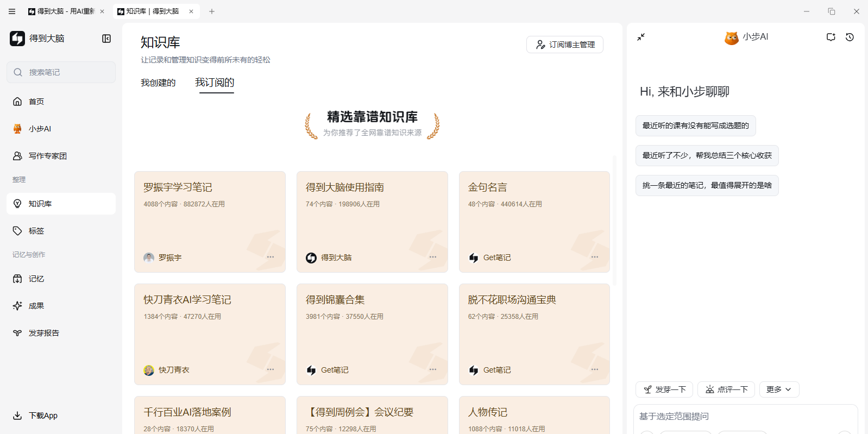
Task: Open more options on 得到大脑使用指南 card
Action: (433, 257)
